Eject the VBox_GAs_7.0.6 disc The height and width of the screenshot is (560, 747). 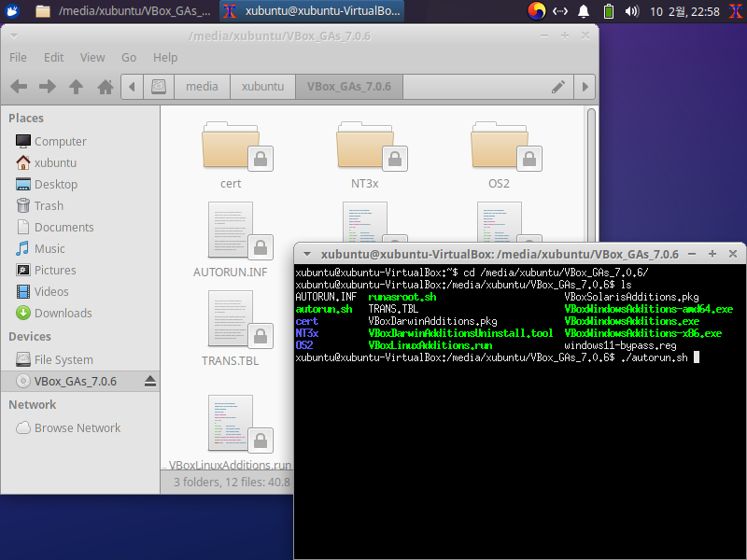click(150, 382)
